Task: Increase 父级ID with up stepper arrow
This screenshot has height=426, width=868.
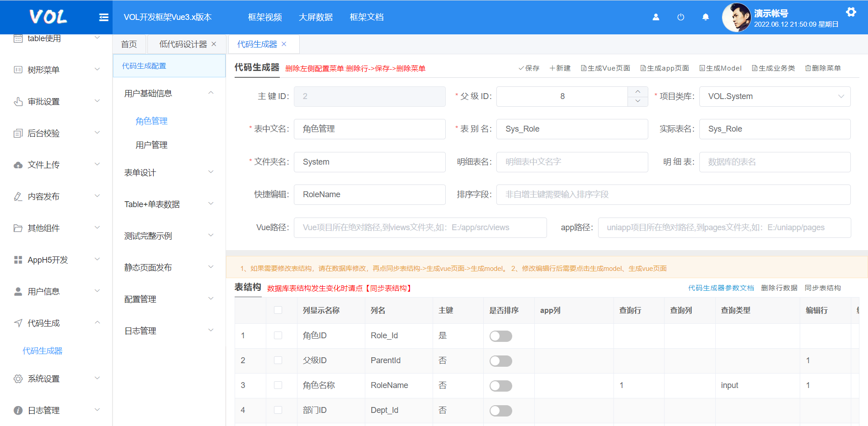Action: point(637,91)
